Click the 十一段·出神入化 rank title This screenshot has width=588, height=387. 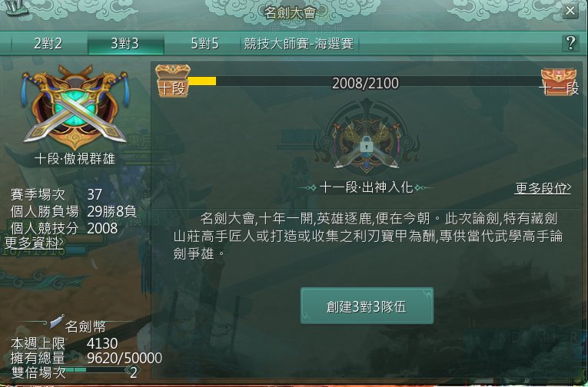[367, 187]
